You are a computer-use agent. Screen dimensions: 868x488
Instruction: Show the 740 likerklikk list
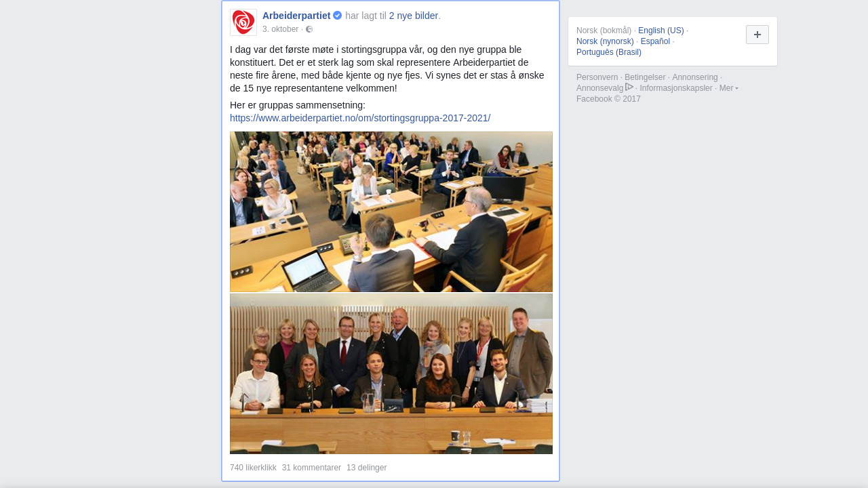[x=253, y=468]
